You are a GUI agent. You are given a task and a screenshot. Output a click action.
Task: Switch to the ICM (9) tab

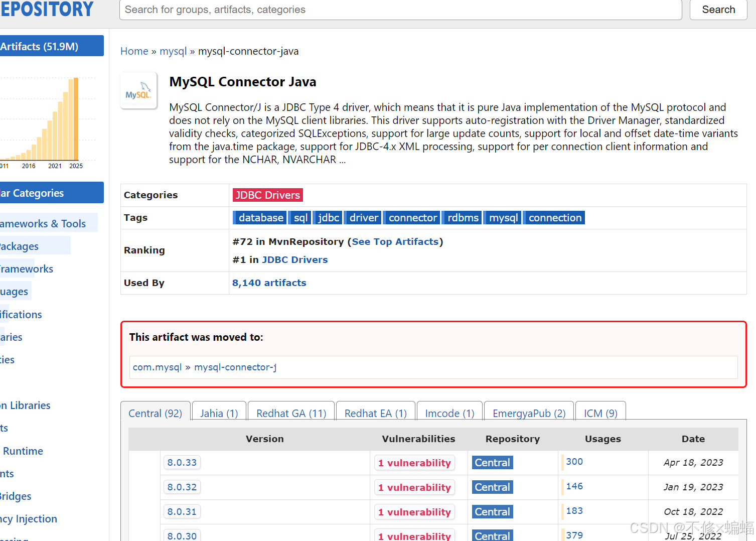click(600, 413)
